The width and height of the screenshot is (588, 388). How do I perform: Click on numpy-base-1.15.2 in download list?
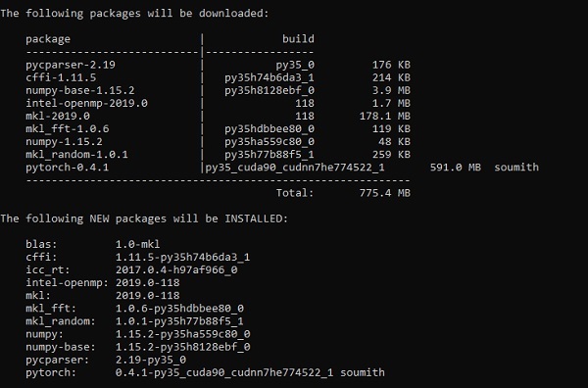(80, 90)
